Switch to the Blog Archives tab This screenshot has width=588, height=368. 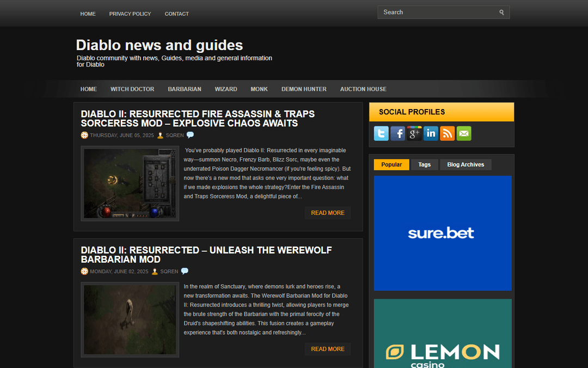(x=465, y=165)
